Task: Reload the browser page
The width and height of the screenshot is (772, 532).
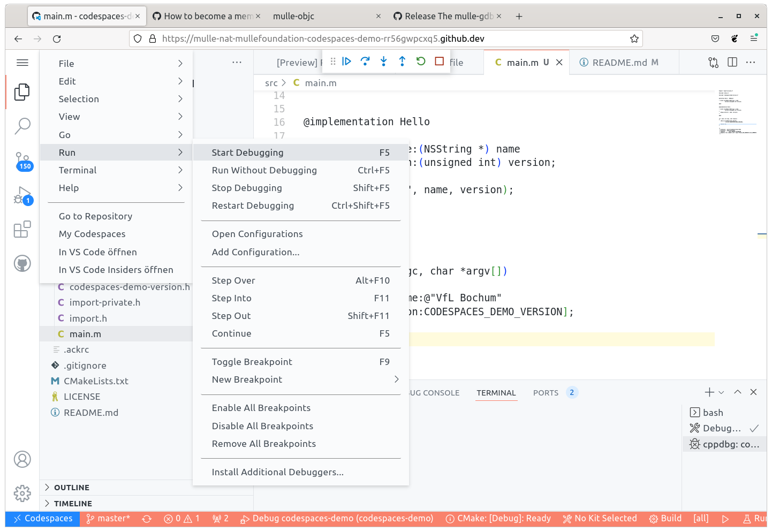Action: point(57,39)
